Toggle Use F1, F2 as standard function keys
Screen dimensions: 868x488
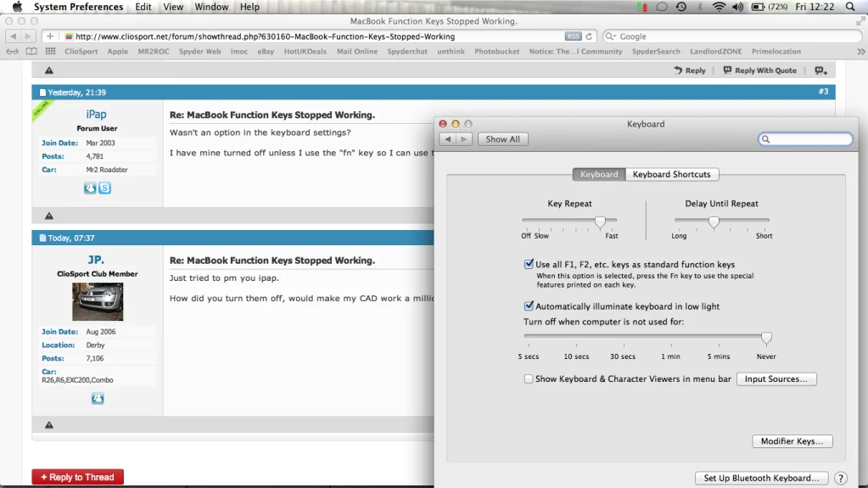tap(529, 264)
